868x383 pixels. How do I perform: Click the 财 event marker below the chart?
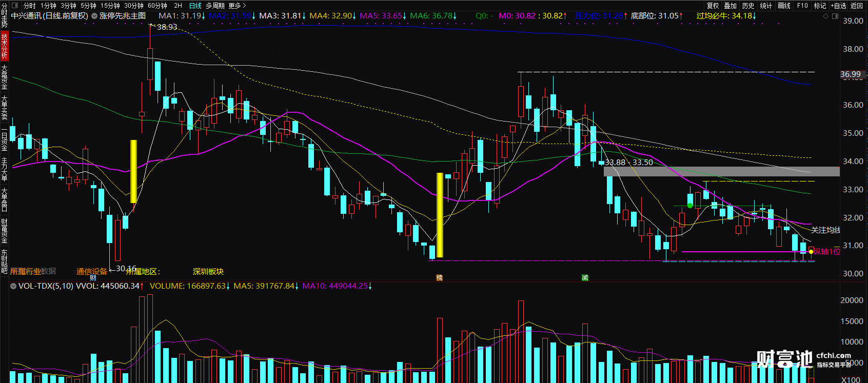coord(93,277)
